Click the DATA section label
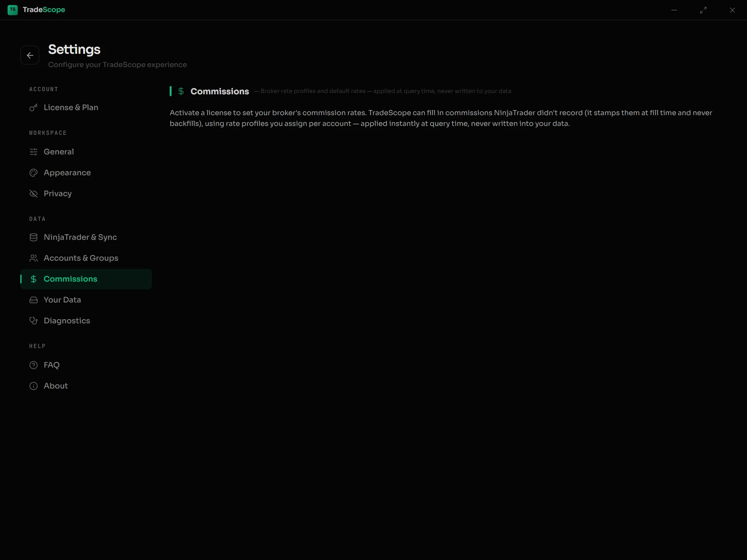 [37, 219]
